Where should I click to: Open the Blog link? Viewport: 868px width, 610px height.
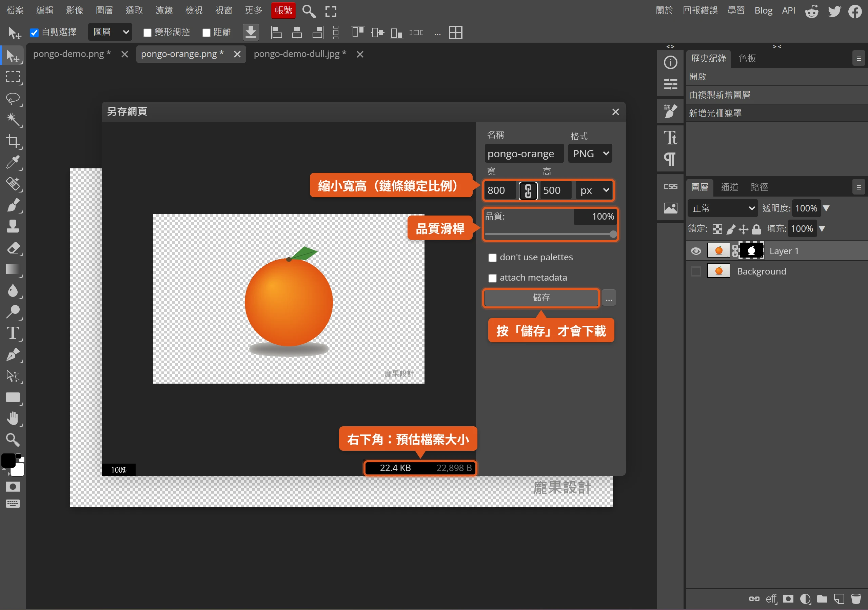(x=763, y=10)
